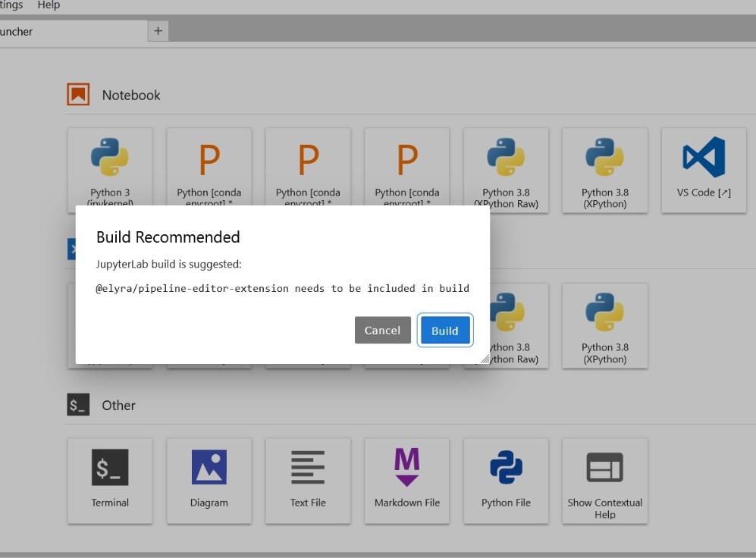Confirm the JupyterLab build
This screenshot has height=558, width=756.
(445, 330)
